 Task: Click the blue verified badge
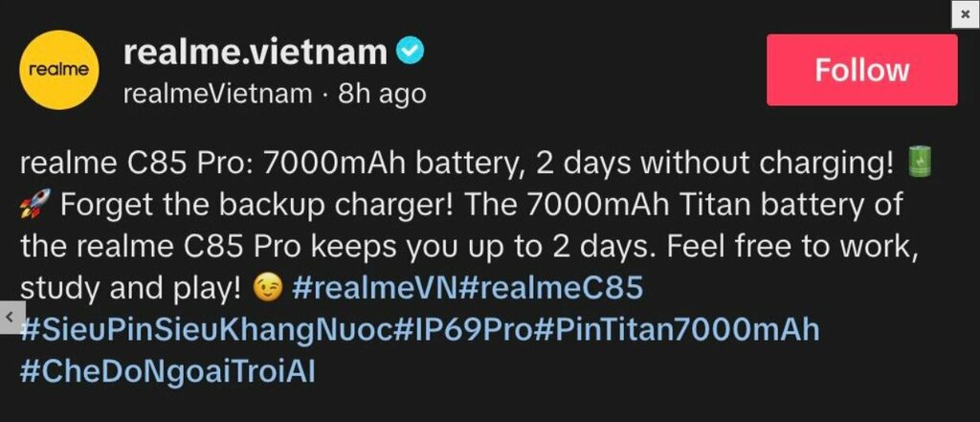[411, 52]
